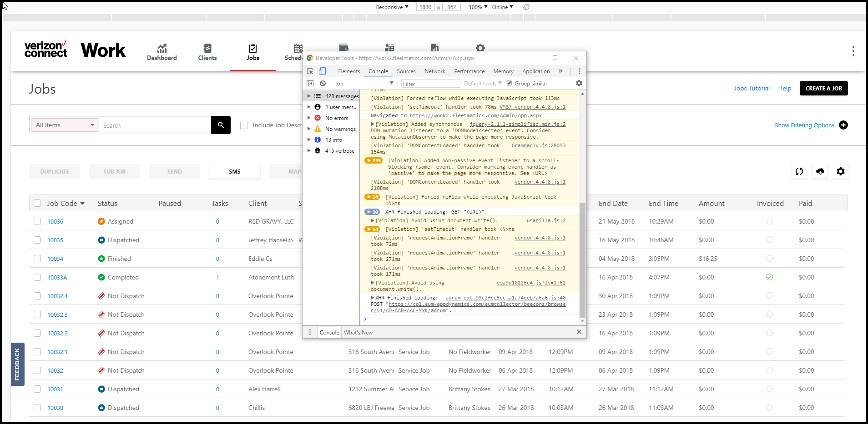
Task: Sort by the Job Code column header
Action: coord(66,203)
